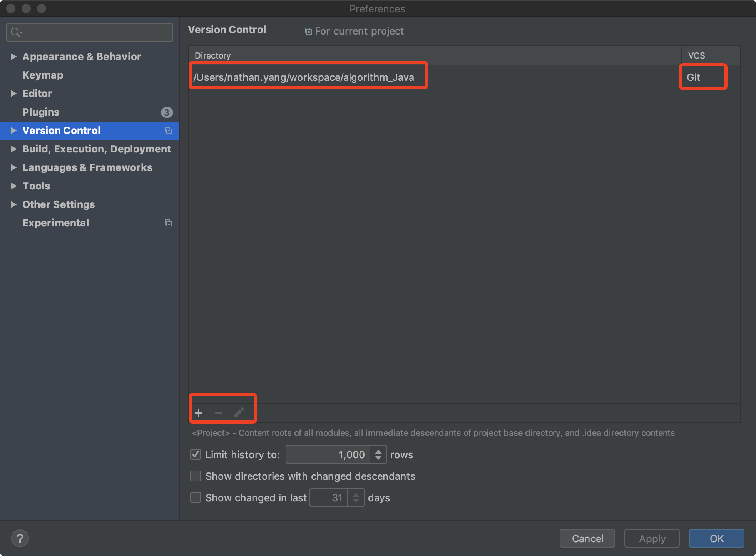
Task: Click the minus icon to remove the directory mapping
Action: tap(219, 413)
